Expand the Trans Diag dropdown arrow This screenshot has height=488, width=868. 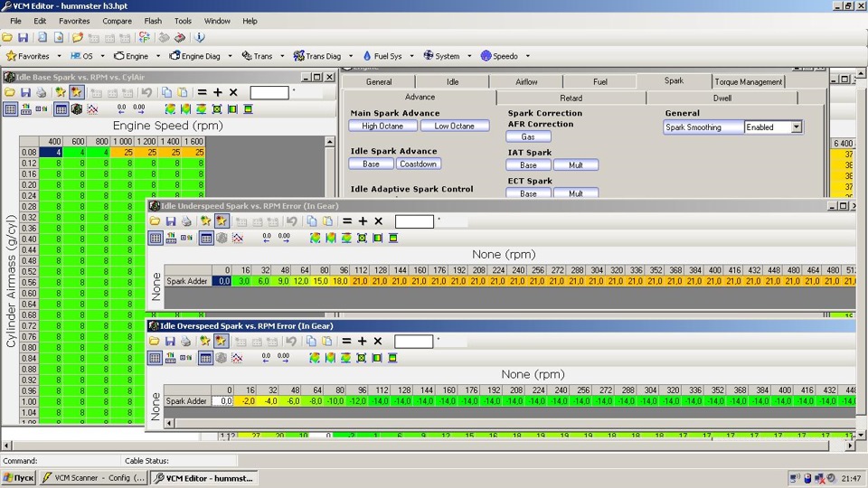(351, 56)
